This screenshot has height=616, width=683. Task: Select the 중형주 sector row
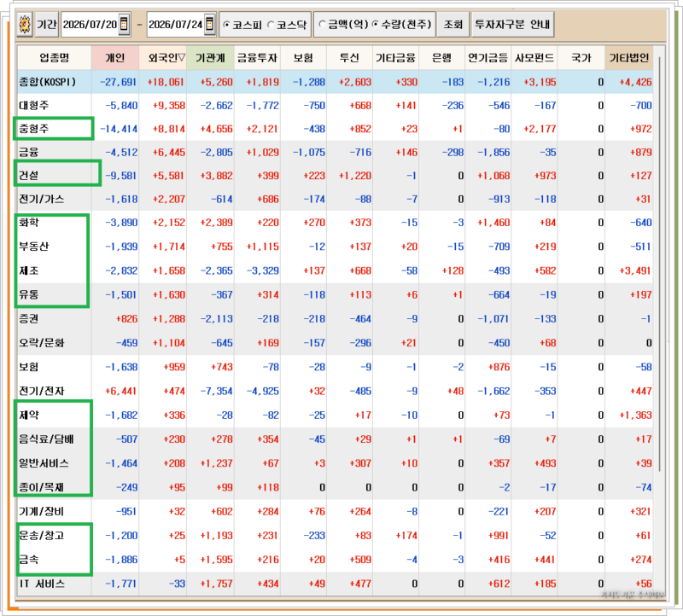click(336, 129)
